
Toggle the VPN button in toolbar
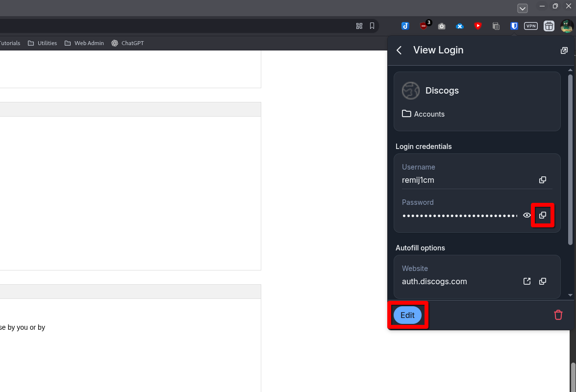click(531, 26)
